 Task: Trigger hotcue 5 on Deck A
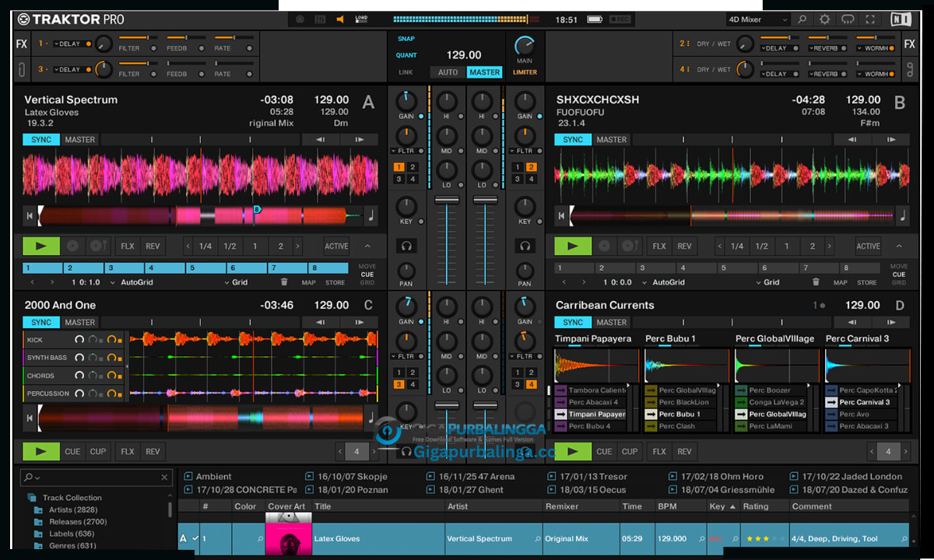click(205, 268)
